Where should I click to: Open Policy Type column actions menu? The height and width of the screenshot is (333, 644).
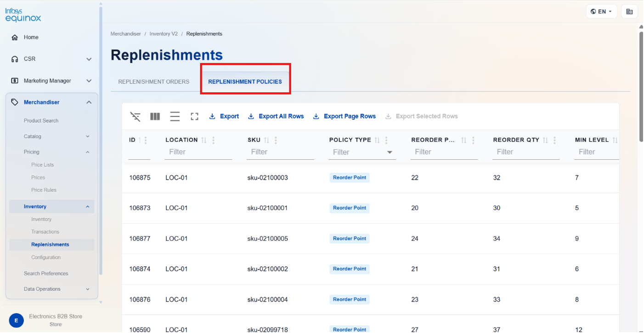point(387,140)
